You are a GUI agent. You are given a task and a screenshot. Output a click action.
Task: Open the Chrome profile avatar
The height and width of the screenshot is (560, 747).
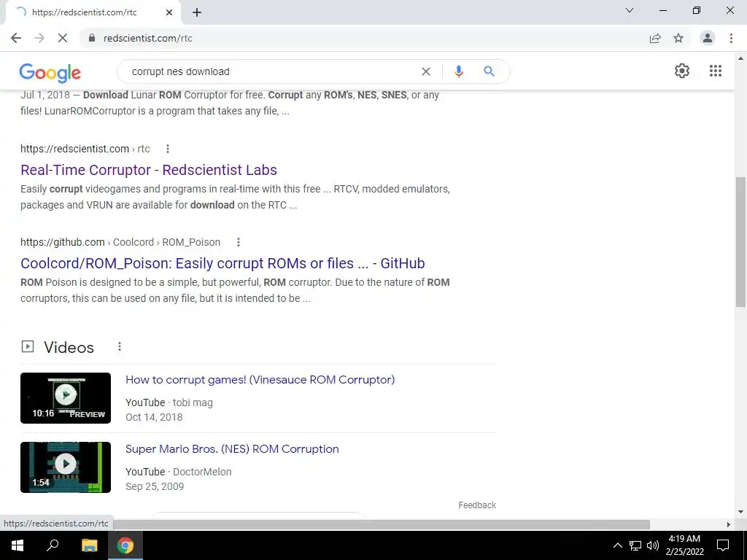click(x=708, y=38)
